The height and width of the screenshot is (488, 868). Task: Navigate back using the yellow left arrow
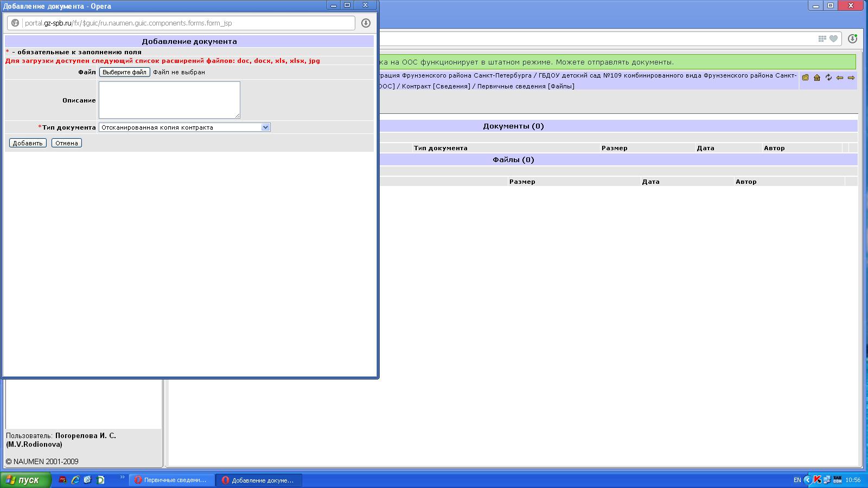840,78
